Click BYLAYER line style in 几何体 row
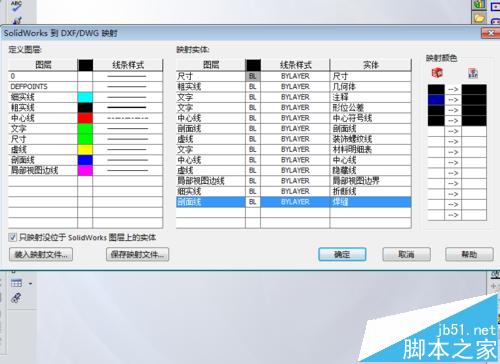500x364 pixels. click(295, 87)
